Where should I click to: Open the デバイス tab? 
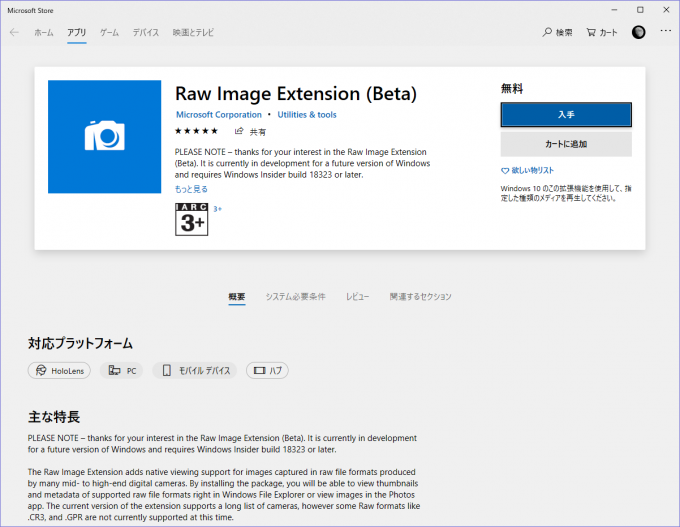click(x=146, y=33)
